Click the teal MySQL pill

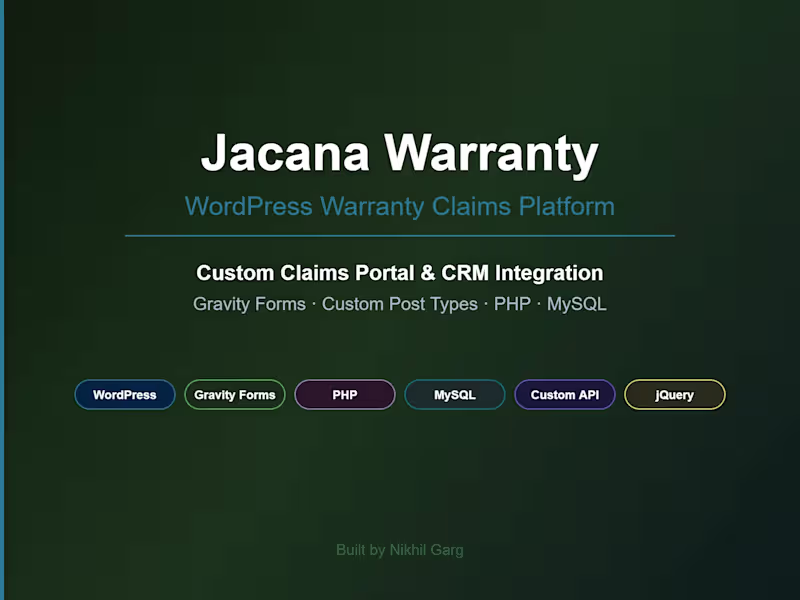(454, 394)
